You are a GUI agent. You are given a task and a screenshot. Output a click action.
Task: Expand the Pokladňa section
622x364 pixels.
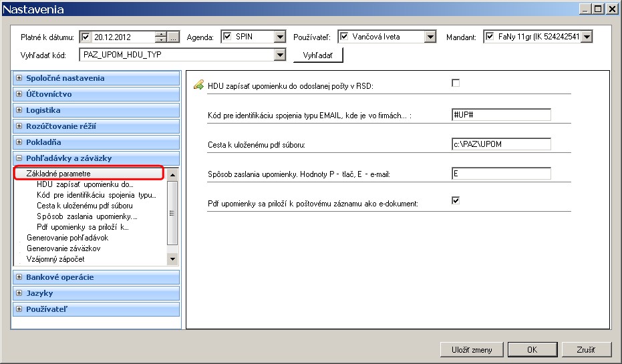click(x=19, y=142)
